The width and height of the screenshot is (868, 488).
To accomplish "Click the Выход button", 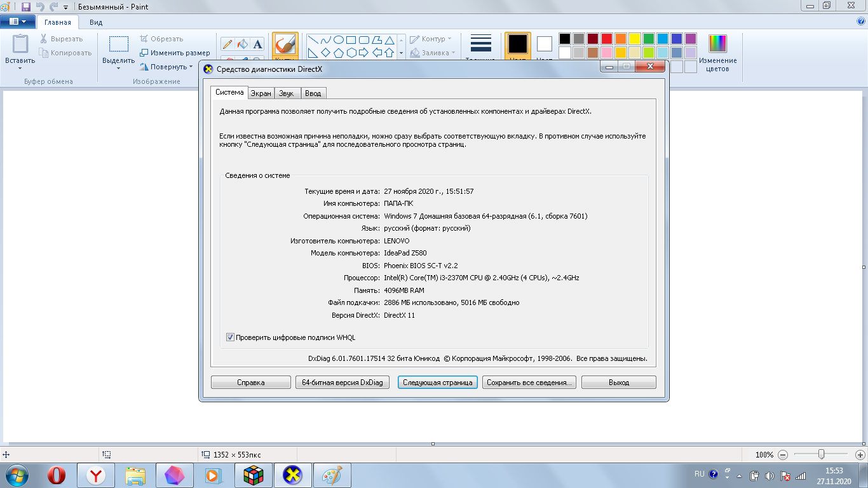I will (x=619, y=383).
